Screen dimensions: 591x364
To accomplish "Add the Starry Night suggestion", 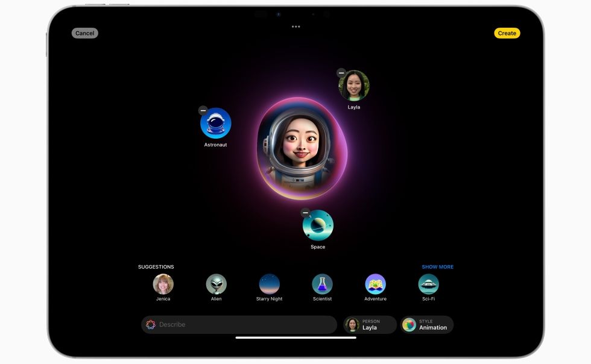I will pyautogui.click(x=270, y=284).
